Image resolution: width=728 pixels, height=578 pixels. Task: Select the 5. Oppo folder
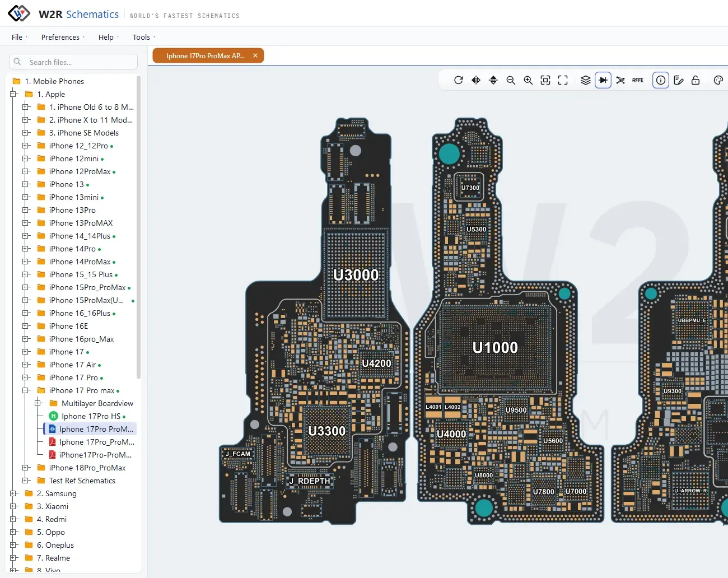click(x=45, y=532)
